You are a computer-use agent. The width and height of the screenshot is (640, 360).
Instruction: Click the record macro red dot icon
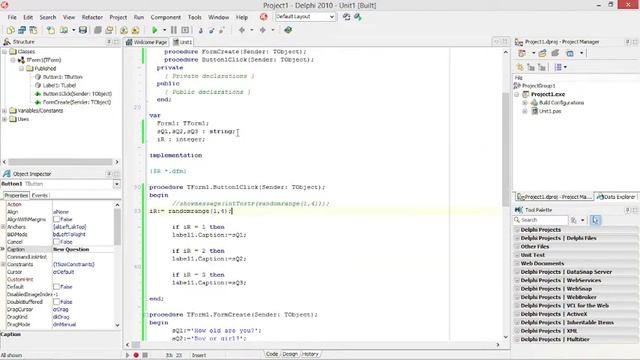click(x=136, y=355)
